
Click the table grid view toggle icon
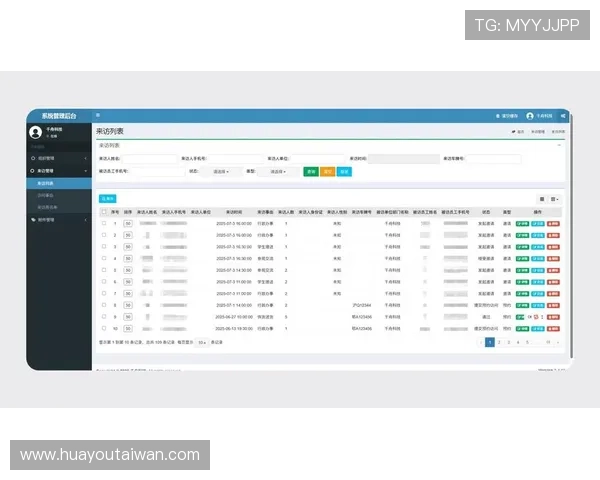(x=542, y=199)
